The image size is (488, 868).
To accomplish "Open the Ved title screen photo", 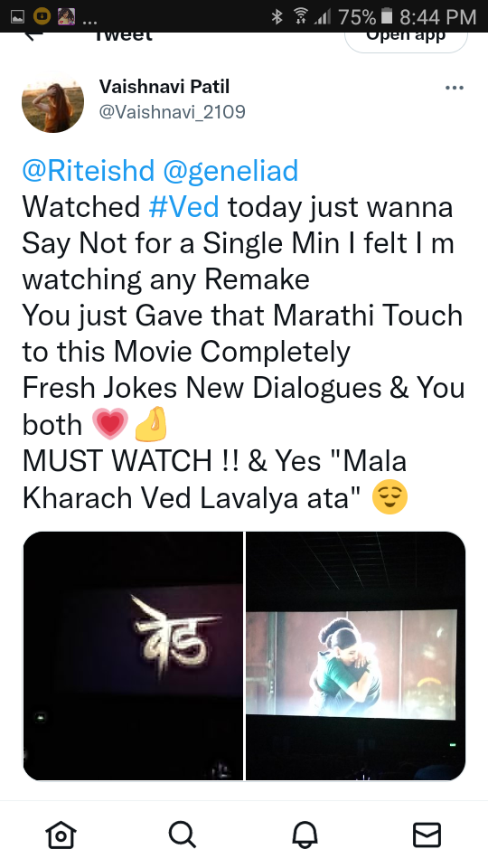I will (133, 656).
